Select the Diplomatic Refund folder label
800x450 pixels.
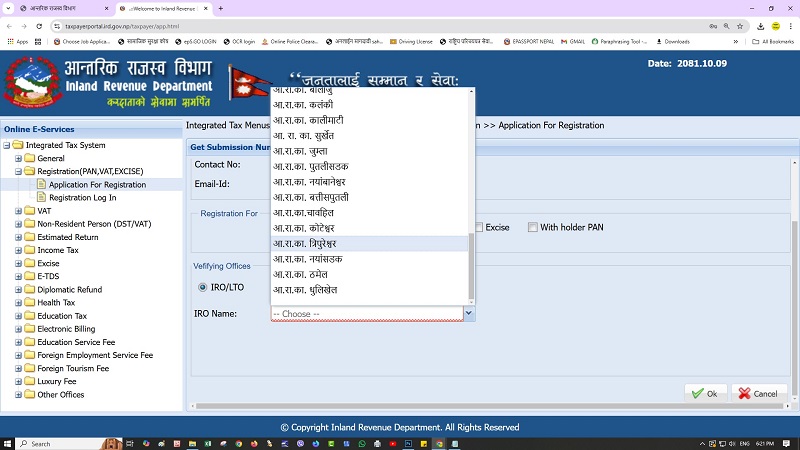click(69, 289)
